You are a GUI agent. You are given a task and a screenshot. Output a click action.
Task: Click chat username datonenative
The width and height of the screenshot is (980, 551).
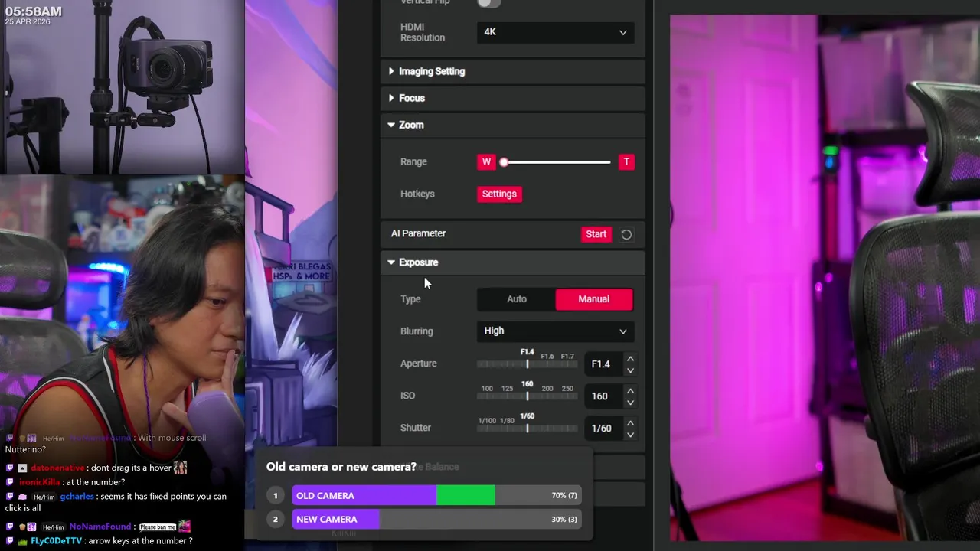coord(57,468)
